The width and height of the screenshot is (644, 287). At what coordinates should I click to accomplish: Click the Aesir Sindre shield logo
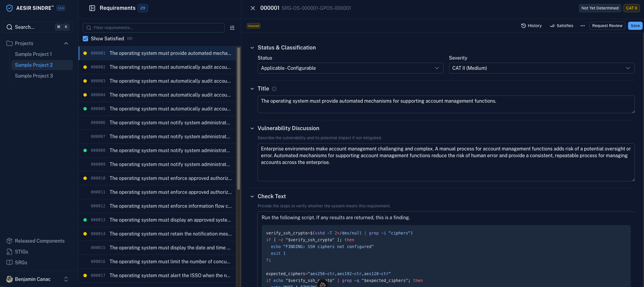pyautogui.click(x=9, y=8)
